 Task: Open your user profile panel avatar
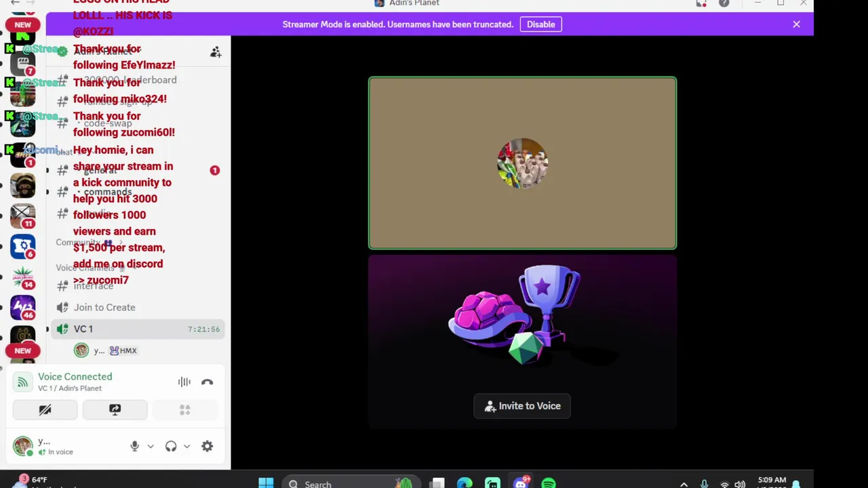(22, 446)
